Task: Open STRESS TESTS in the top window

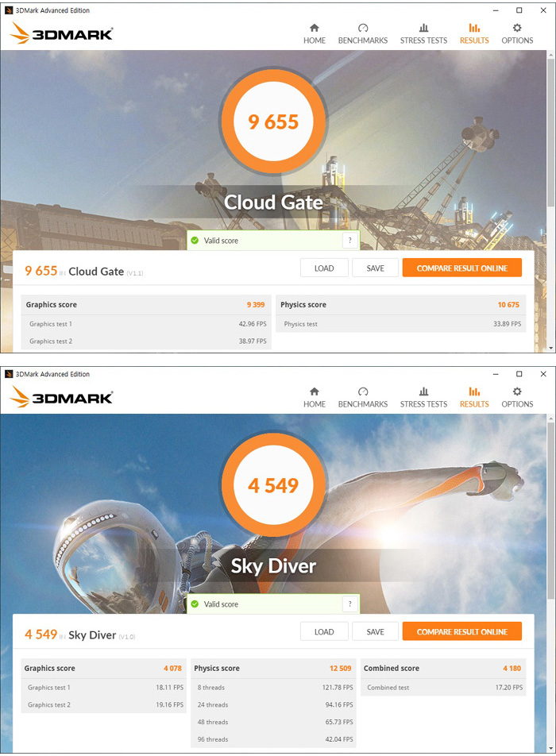Action: point(423,33)
